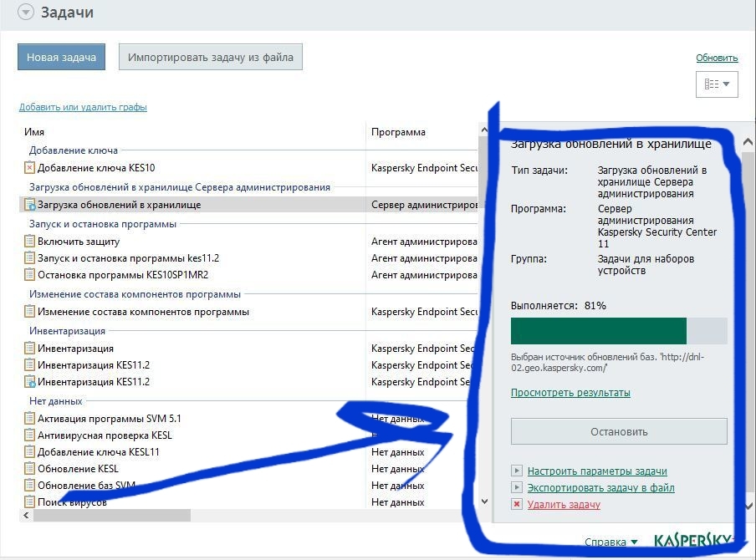The width and height of the screenshot is (756, 560).
Task: Collapse the Задачи section arrow icon
Action: [x=26, y=12]
